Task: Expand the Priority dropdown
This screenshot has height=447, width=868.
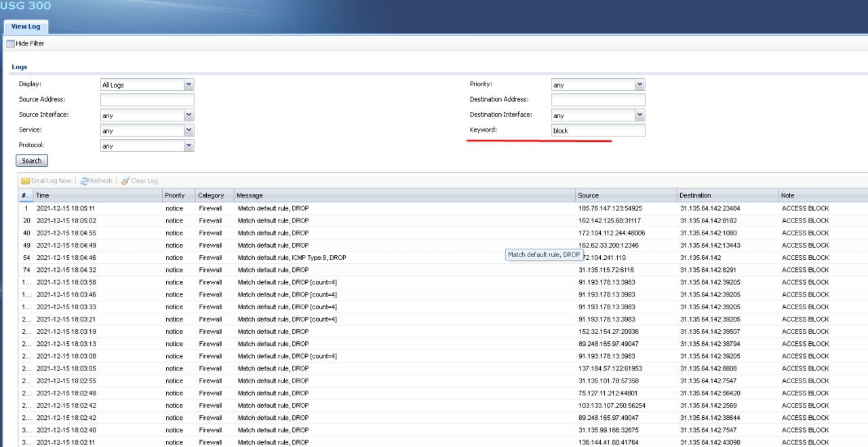Action: coord(640,85)
